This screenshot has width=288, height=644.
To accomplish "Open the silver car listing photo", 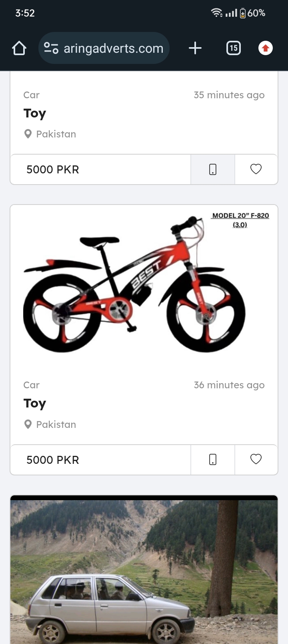I will click(144, 570).
